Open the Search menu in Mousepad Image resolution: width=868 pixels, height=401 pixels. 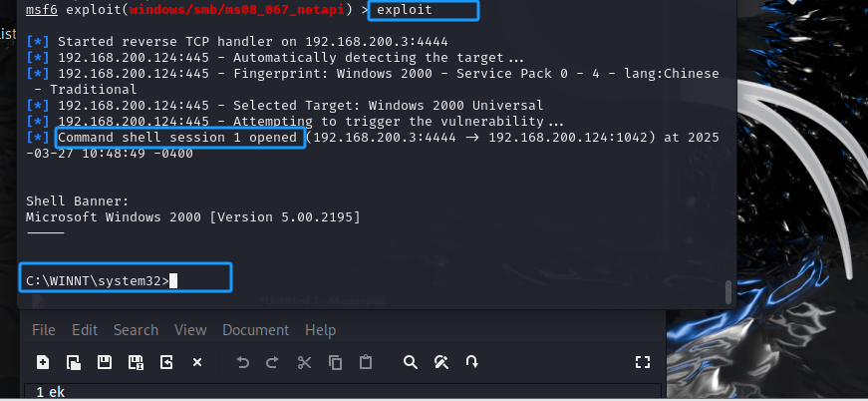click(137, 330)
